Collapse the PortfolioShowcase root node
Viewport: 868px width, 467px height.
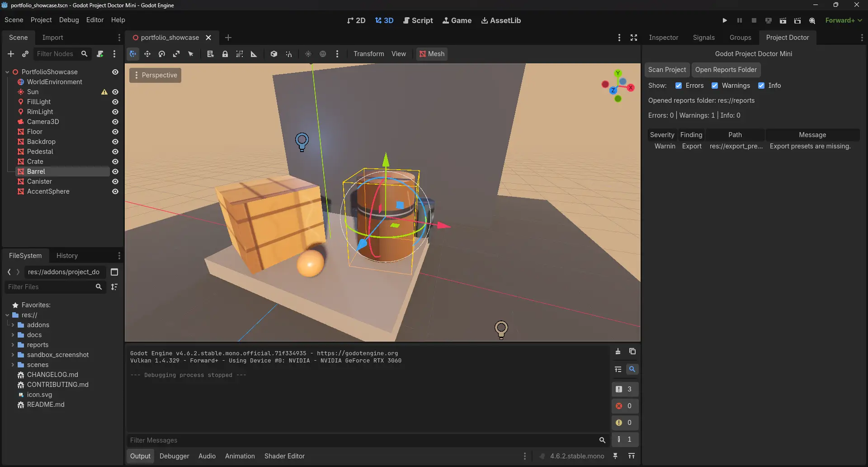click(x=7, y=72)
